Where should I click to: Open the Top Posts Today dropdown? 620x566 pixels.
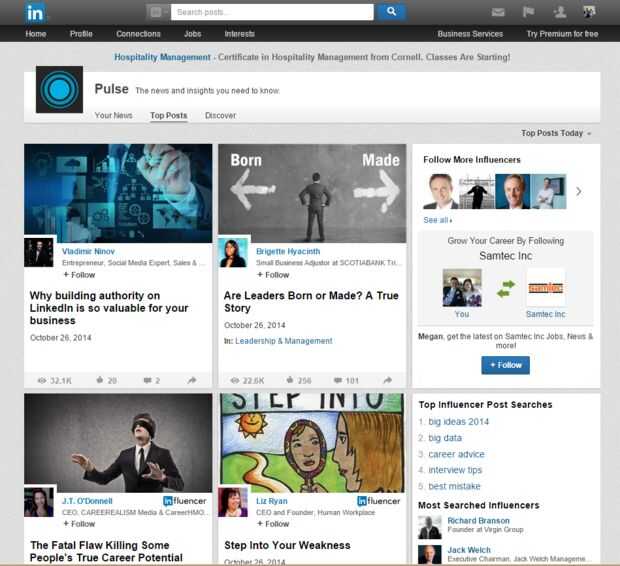556,133
